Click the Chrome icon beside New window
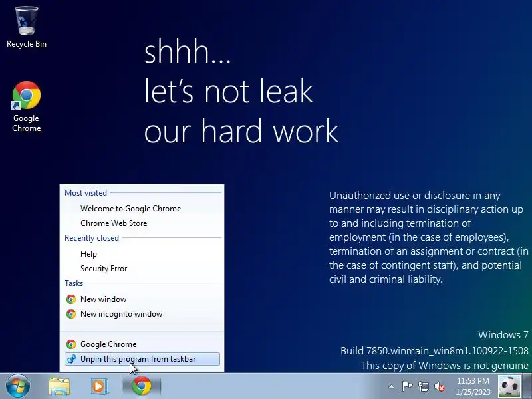Viewport: 532px width, 399px height. (x=71, y=299)
